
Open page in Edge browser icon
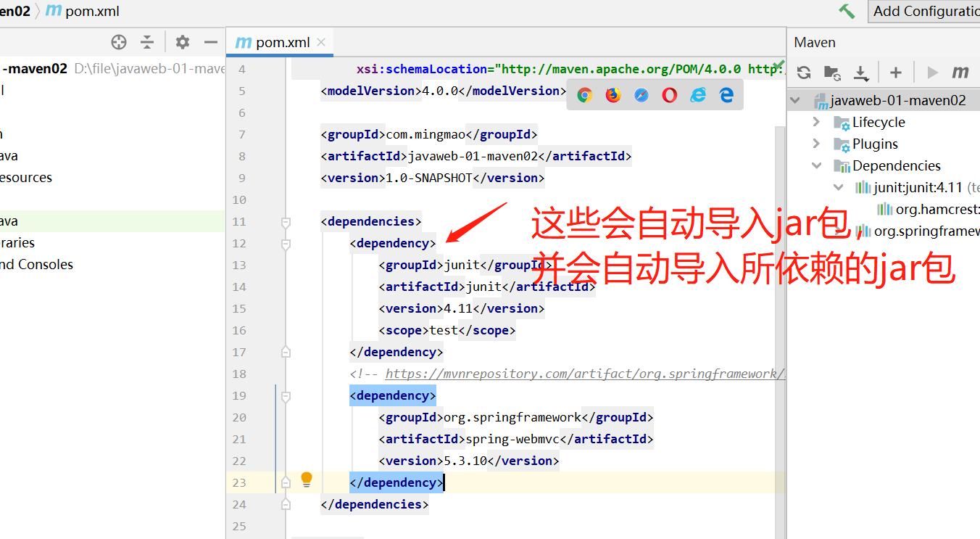point(726,94)
